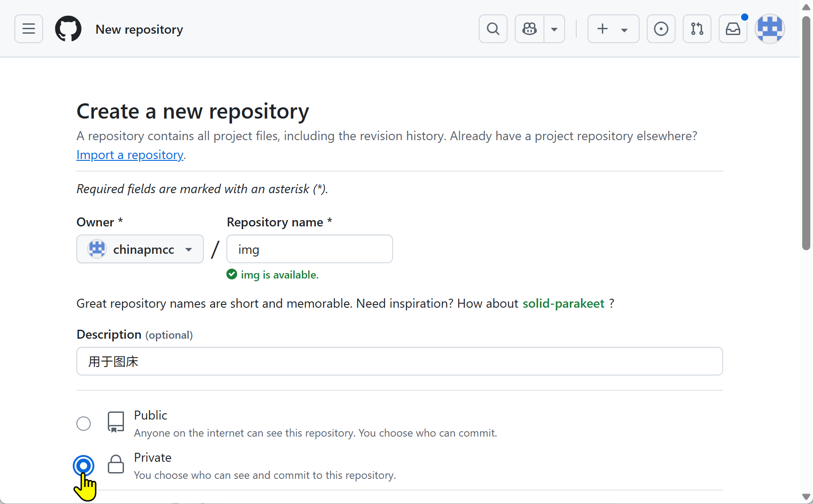Image resolution: width=813 pixels, height=504 pixels.
Task: Open the search icon in header
Action: click(x=493, y=29)
